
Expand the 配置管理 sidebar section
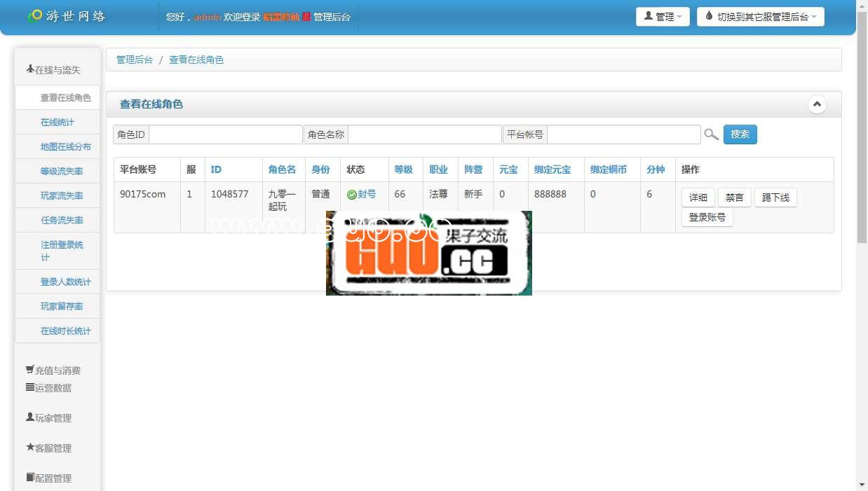pos(48,478)
